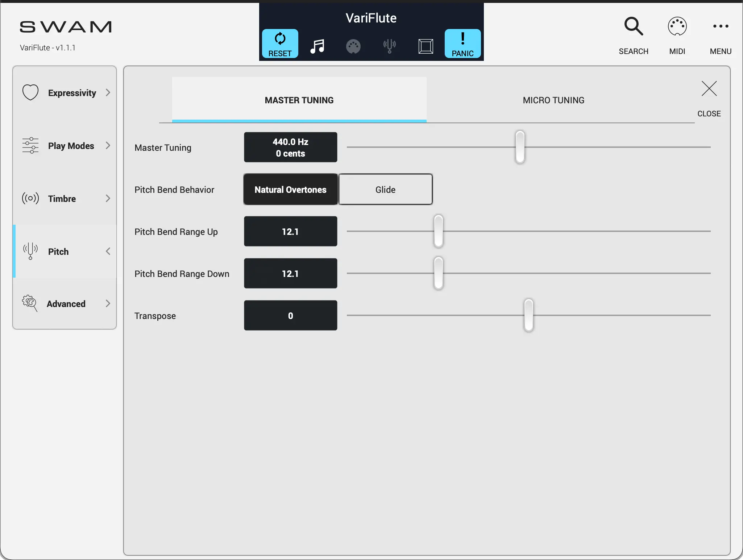The height and width of the screenshot is (560, 743).
Task: Collapse the Pitch section
Action: [65, 252]
